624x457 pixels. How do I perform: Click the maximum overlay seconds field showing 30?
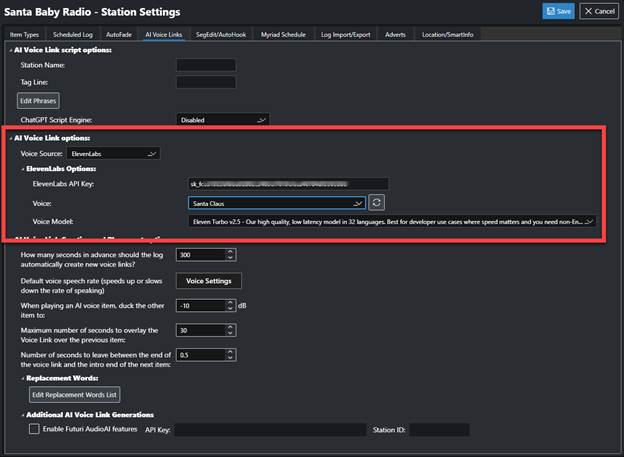[x=201, y=330]
